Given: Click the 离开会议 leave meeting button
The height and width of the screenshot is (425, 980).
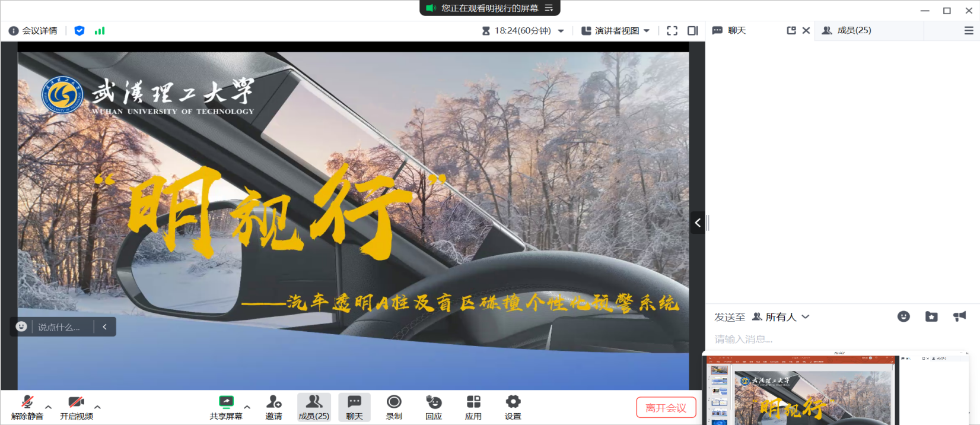Looking at the screenshot, I should click(x=666, y=408).
